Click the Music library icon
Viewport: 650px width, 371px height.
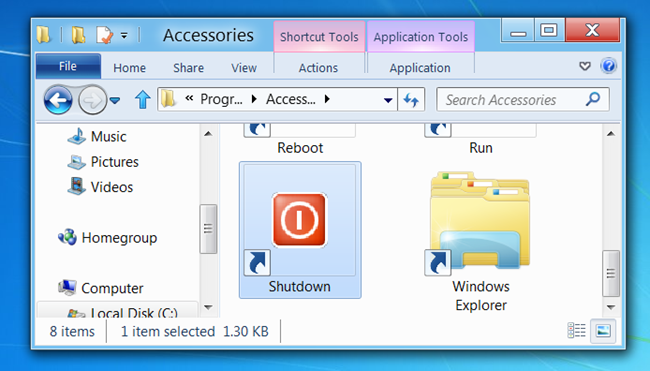77,136
